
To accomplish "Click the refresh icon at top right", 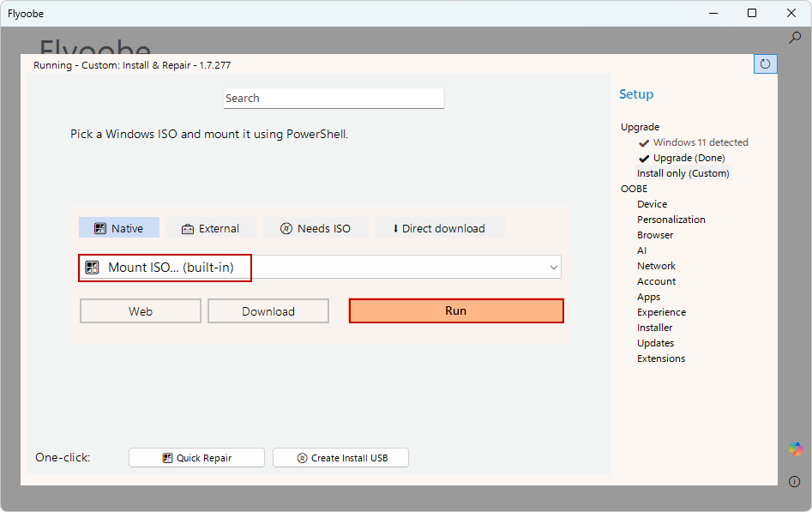I will coord(765,63).
